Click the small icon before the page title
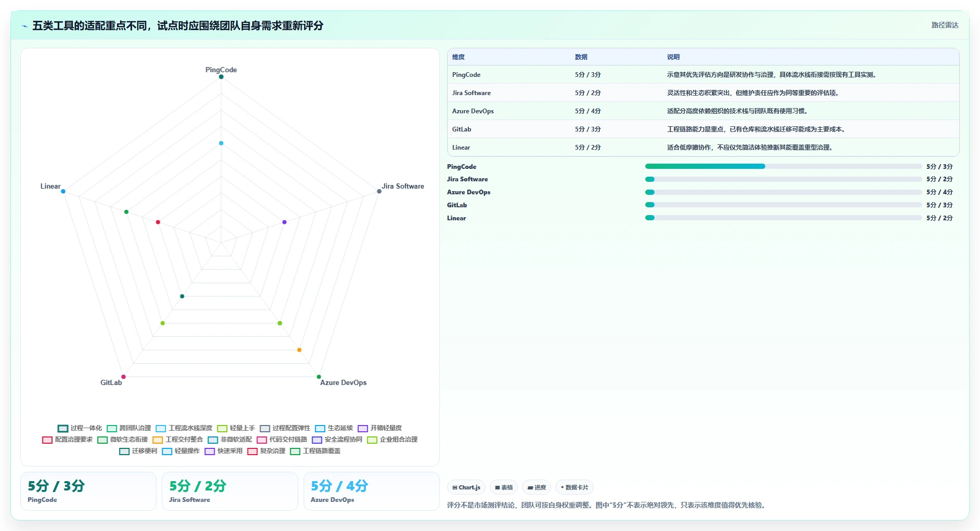980x531 pixels. tap(24, 26)
